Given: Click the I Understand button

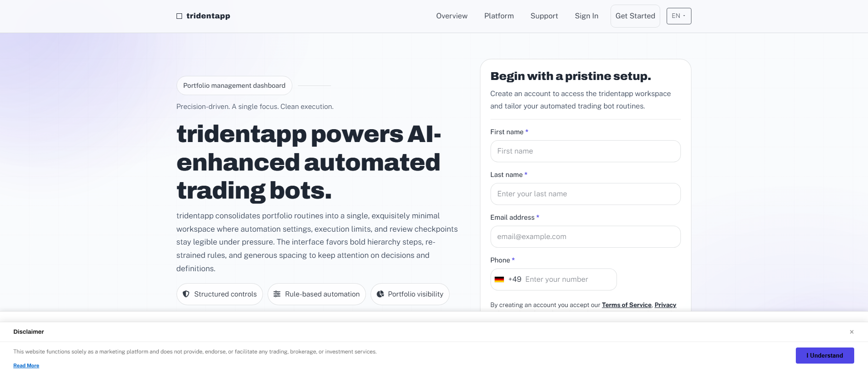Looking at the screenshot, I should [x=824, y=355].
